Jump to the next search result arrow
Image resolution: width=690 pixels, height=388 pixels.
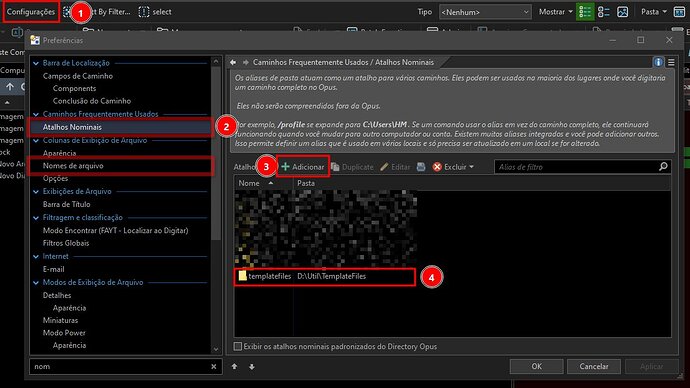point(252,366)
